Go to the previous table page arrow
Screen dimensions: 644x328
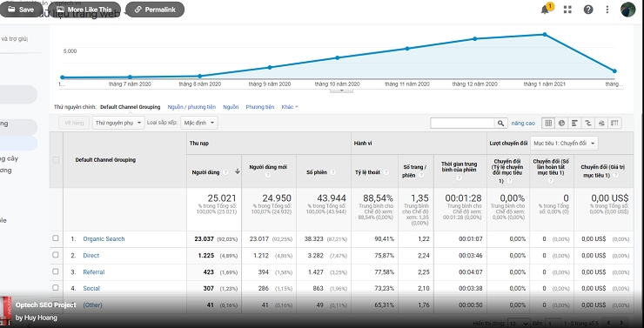pos(608,323)
